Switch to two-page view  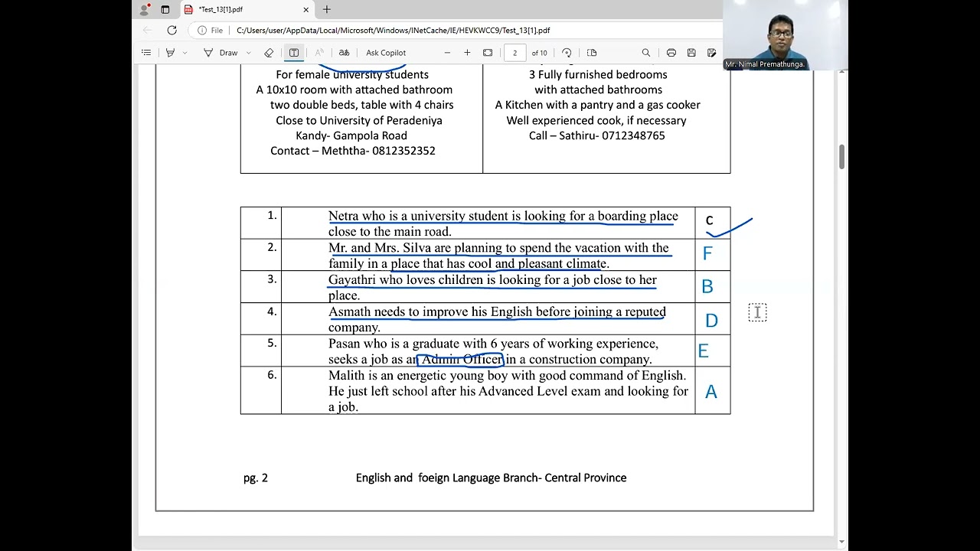tap(592, 53)
